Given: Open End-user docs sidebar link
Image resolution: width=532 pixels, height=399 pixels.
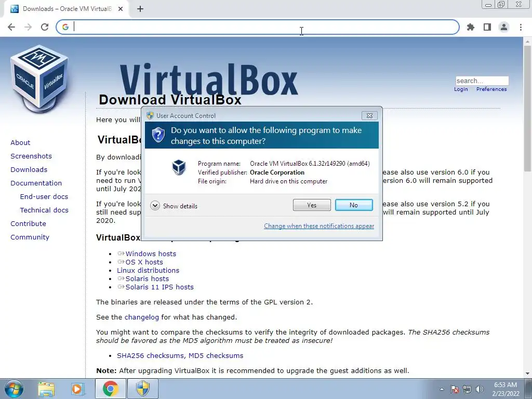Looking at the screenshot, I should click(44, 197).
